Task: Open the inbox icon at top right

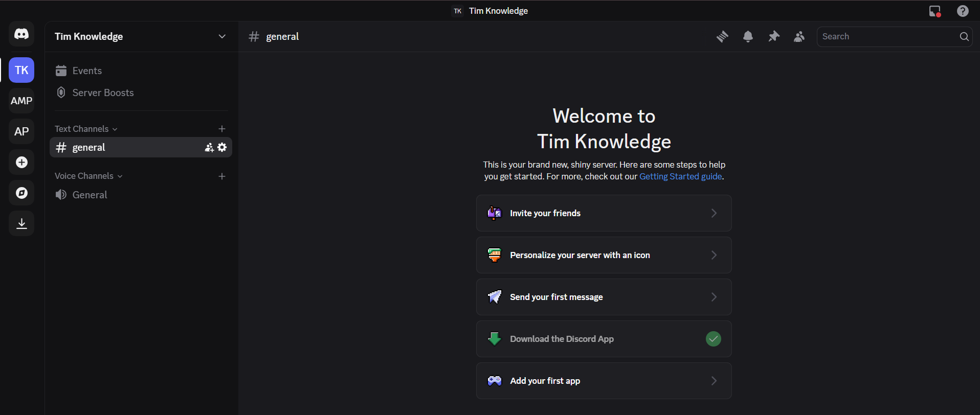Action: 935,11
